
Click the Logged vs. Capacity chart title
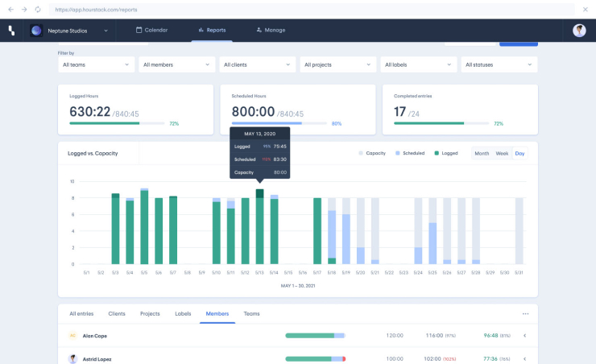(x=93, y=154)
